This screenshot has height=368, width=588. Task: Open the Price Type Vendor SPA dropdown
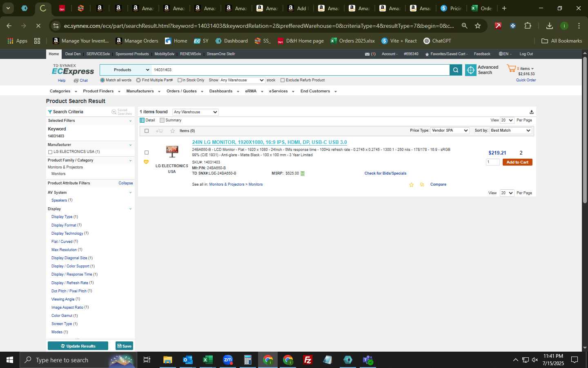tap(450, 130)
